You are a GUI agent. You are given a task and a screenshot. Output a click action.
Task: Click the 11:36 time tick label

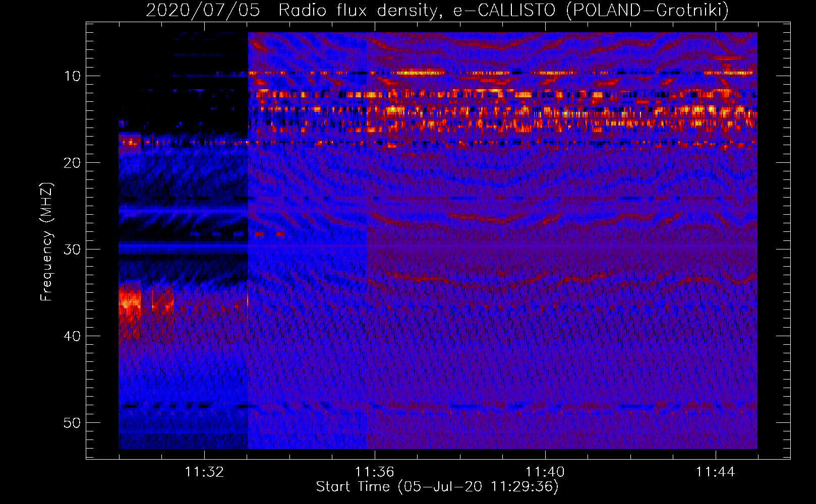[x=375, y=472]
